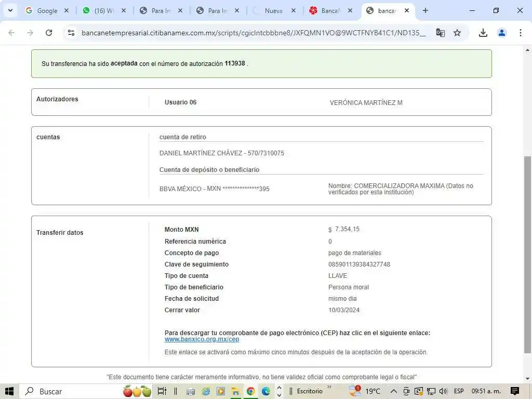Open the volume control in system tray
Image resolution: width=532 pixels, height=399 pixels.
(x=443, y=391)
